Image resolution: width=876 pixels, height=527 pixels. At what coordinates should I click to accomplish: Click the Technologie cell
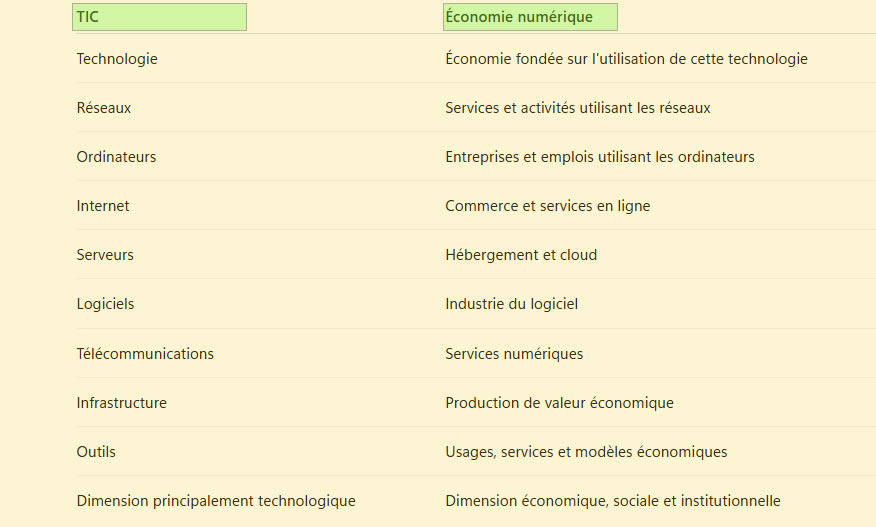tap(117, 59)
